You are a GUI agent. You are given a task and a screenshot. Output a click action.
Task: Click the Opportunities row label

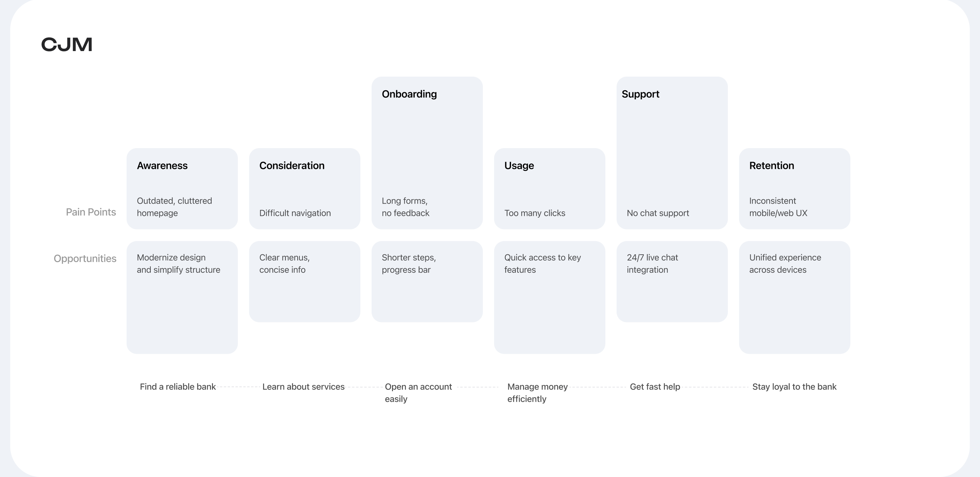pyautogui.click(x=85, y=258)
